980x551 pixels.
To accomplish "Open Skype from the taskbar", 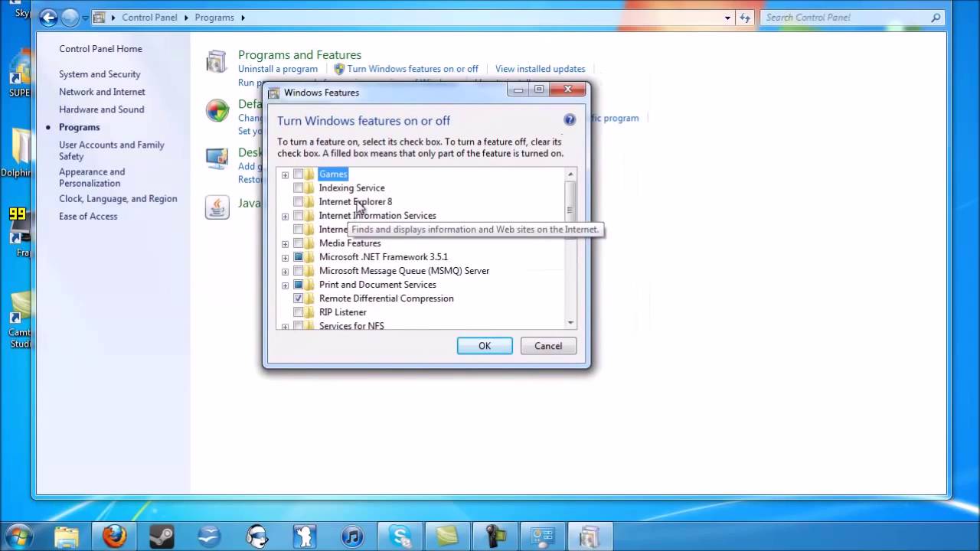I will tap(400, 536).
